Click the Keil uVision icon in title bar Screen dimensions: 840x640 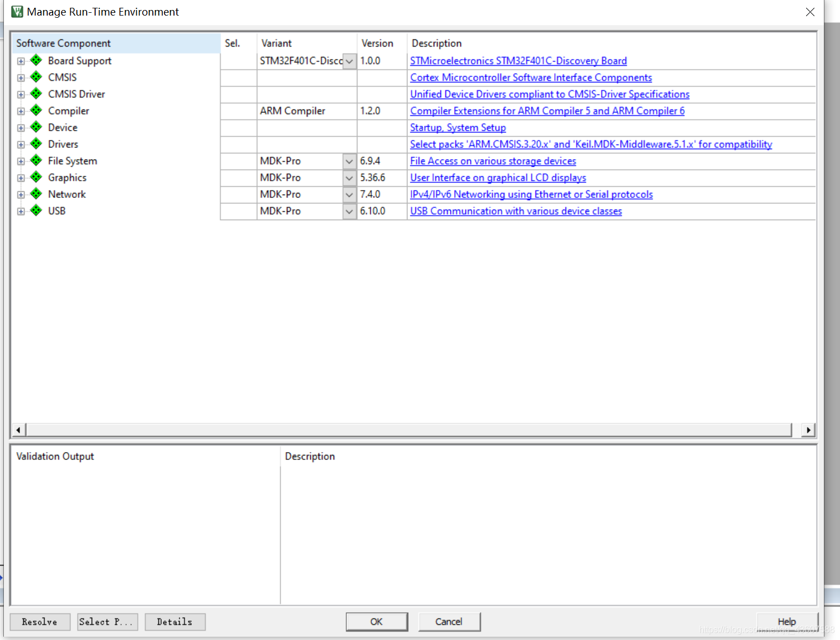[x=17, y=12]
